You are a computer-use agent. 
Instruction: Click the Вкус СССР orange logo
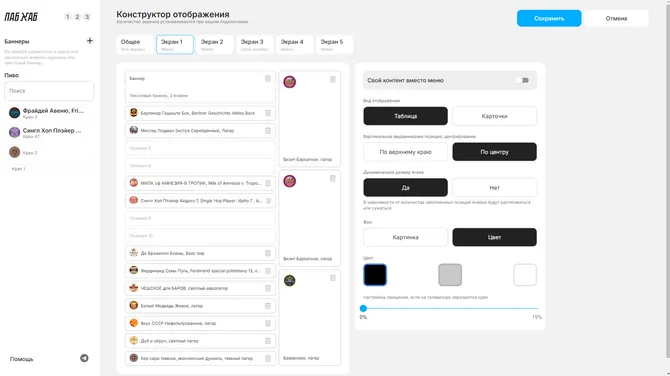coord(134,323)
